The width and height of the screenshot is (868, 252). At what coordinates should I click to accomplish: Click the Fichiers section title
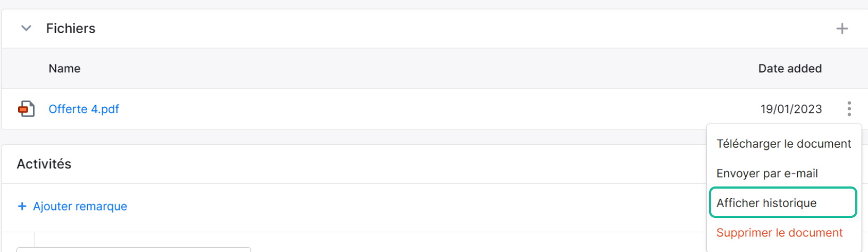pyautogui.click(x=71, y=28)
